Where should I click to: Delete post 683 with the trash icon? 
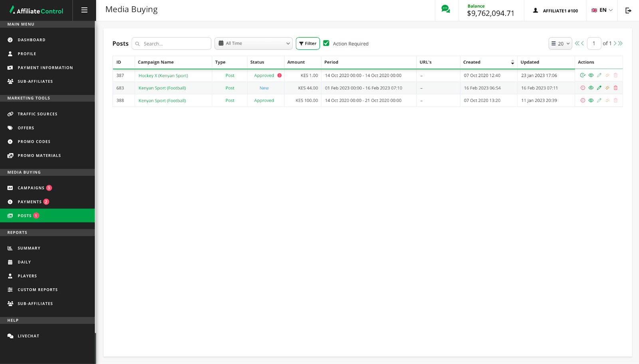(x=615, y=88)
